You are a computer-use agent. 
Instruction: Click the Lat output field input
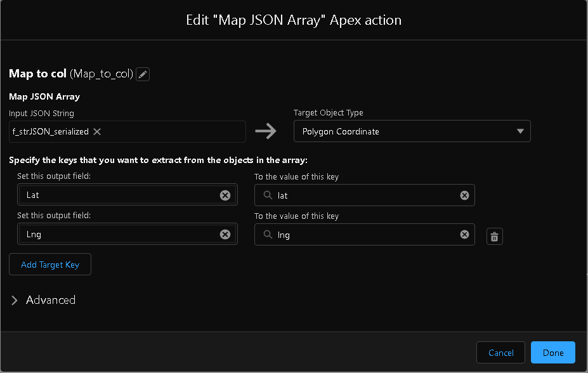(x=127, y=195)
